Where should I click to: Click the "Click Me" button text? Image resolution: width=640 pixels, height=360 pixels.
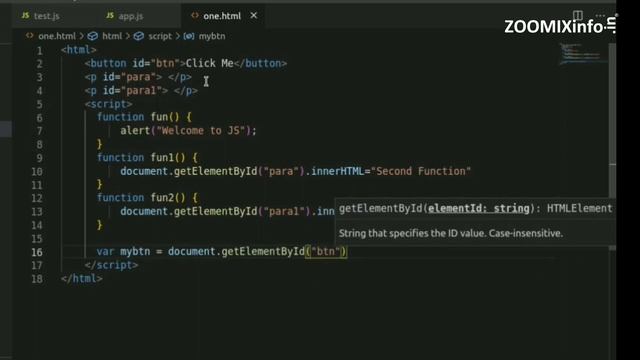click(x=209, y=64)
